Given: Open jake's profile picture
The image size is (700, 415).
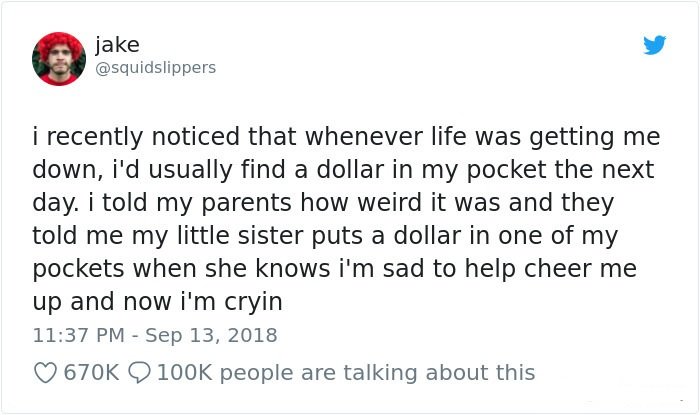Looking at the screenshot, I should click(x=59, y=59).
